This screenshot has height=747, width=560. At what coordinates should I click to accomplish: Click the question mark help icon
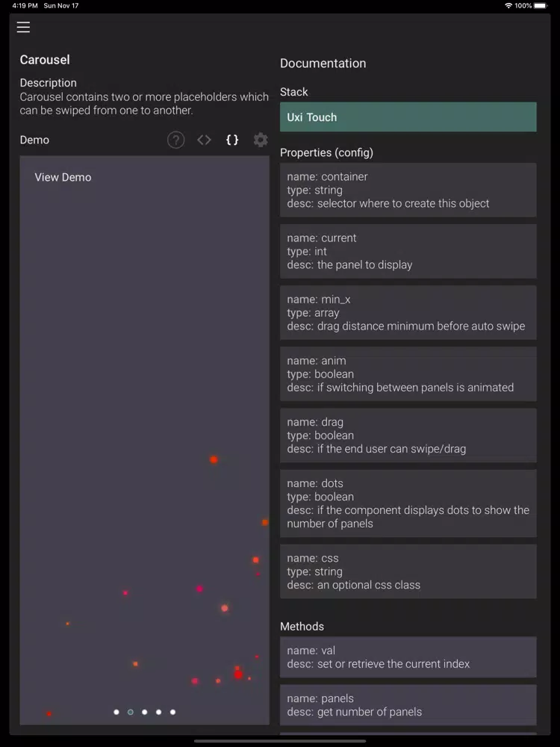[x=175, y=140]
